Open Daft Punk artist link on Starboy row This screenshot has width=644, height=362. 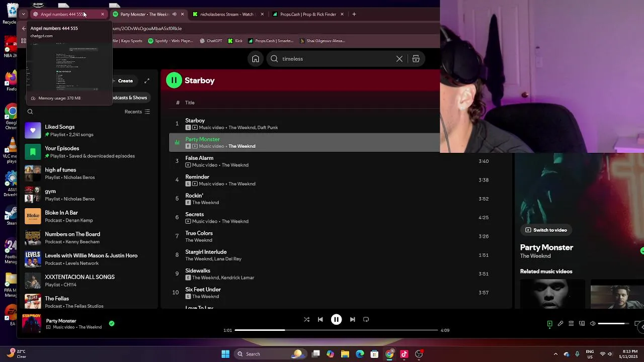(268, 128)
